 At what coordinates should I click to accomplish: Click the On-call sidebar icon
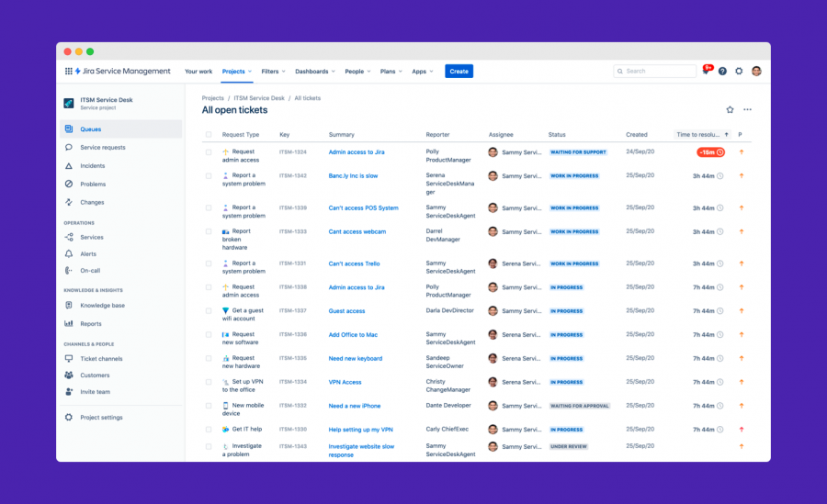point(69,271)
